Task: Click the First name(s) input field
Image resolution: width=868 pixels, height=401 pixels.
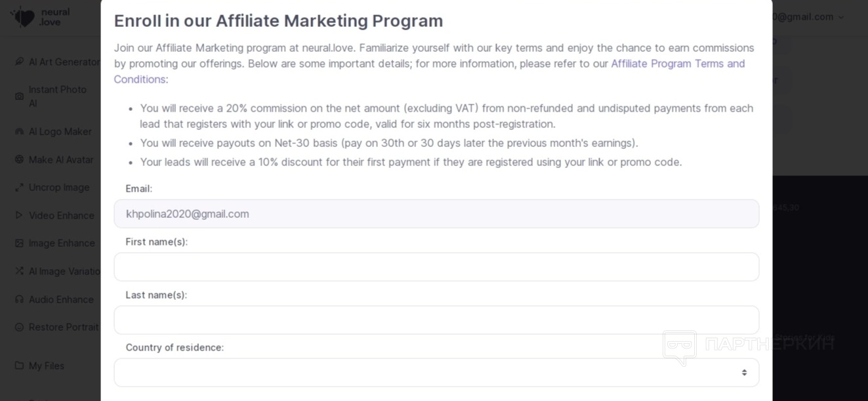Action: 436,267
